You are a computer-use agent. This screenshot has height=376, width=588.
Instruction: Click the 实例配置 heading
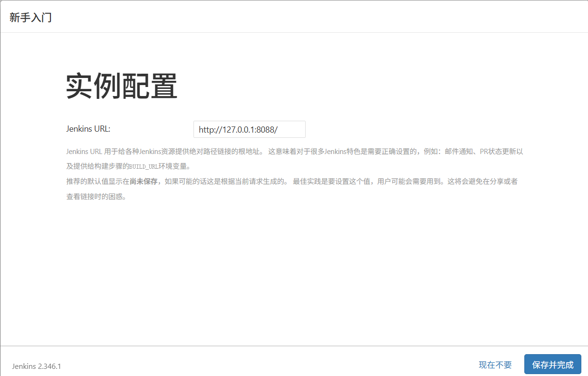pyautogui.click(x=122, y=87)
